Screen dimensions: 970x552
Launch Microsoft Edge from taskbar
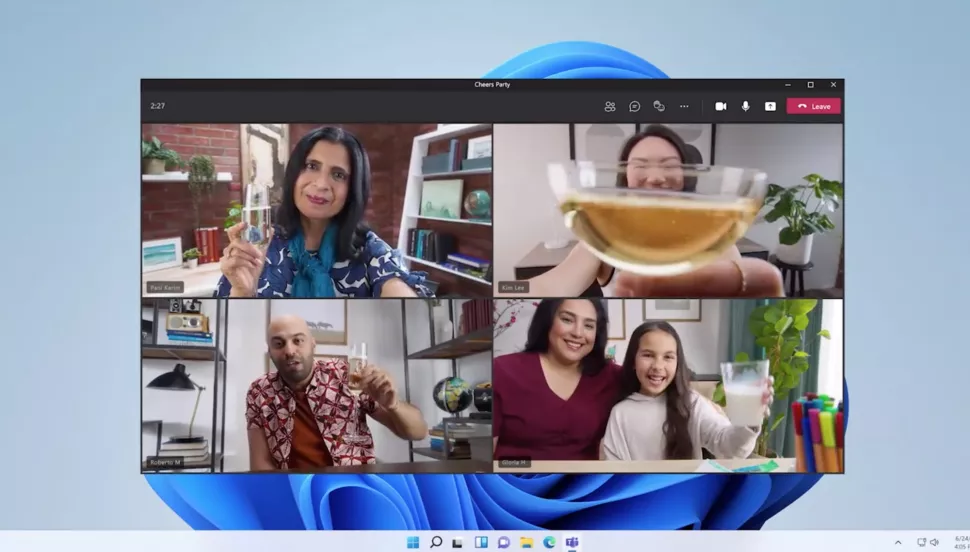[549, 542]
